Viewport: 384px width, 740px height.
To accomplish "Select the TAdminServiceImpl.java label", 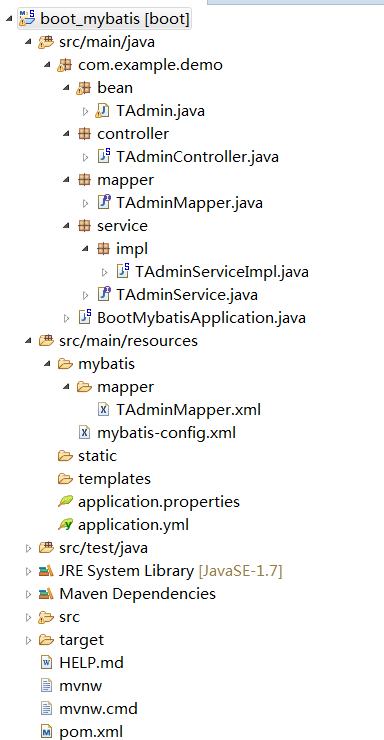I will point(222,272).
